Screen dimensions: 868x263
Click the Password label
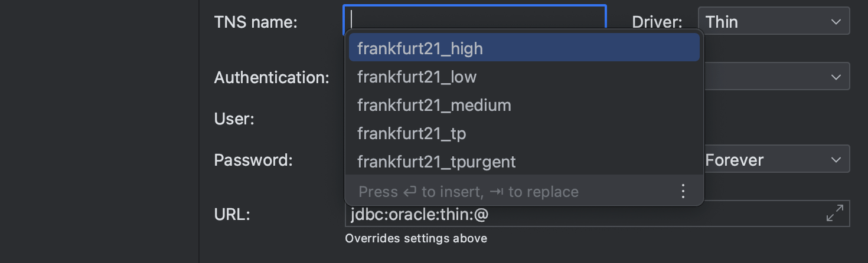[253, 160]
